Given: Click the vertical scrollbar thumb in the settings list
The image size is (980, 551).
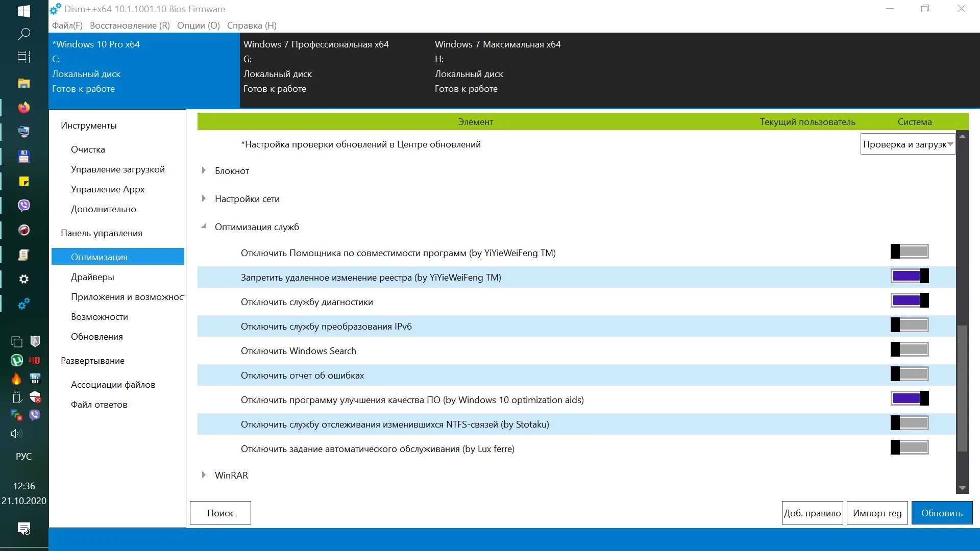Looking at the screenshot, I should pyautogui.click(x=962, y=388).
